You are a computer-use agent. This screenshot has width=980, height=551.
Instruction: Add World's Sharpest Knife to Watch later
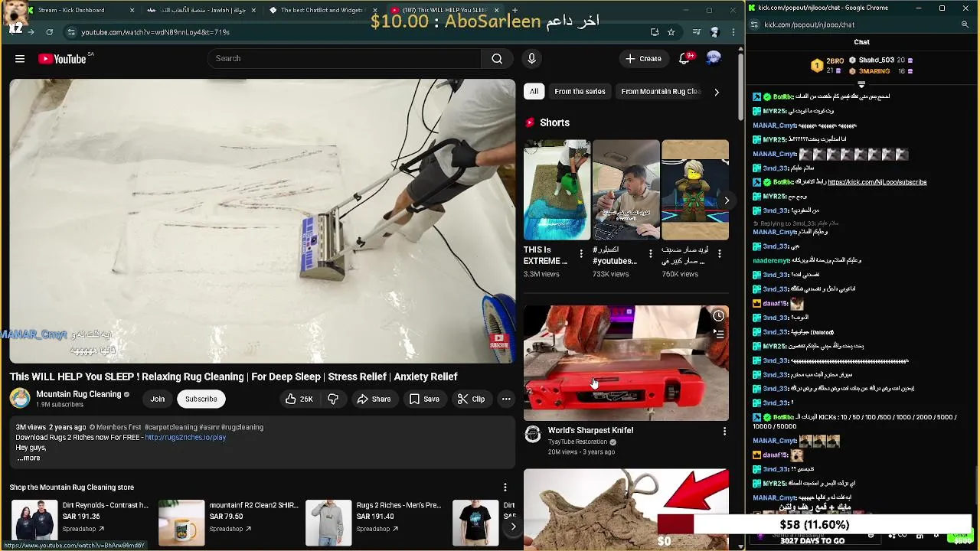coord(718,315)
